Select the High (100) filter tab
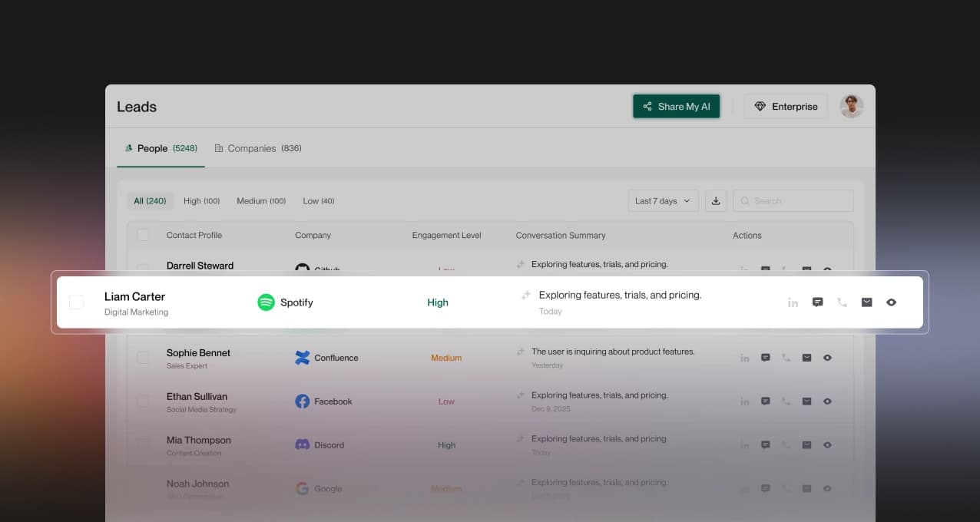Image resolution: width=980 pixels, height=522 pixels. (x=201, y=200)
